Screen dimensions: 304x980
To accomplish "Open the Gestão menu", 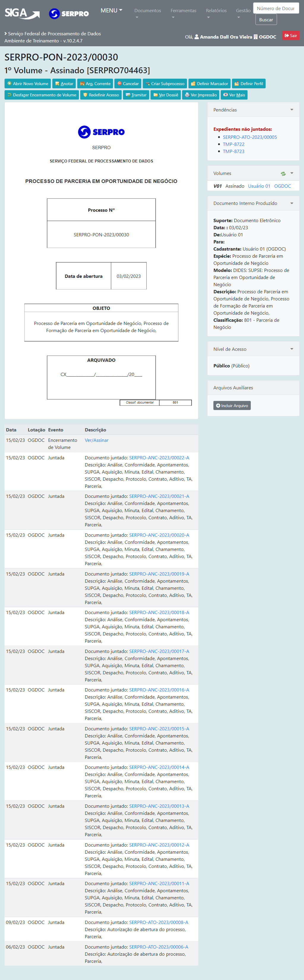I will pyautogui.click(x=243, y=13).
